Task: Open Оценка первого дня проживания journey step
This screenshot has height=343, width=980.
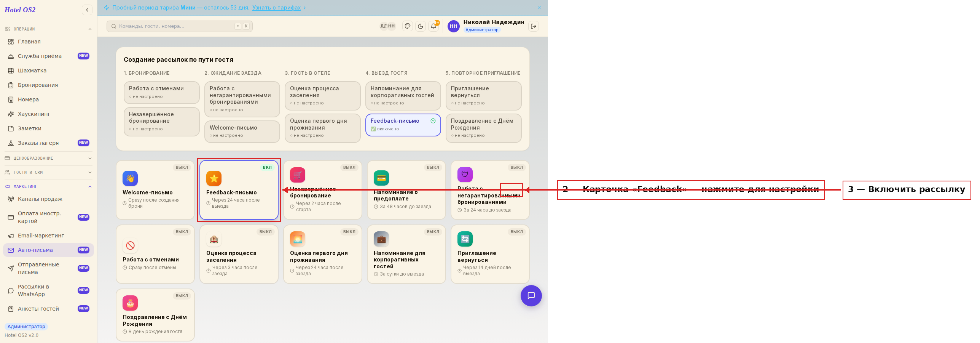Action: (x=323, y=128)
